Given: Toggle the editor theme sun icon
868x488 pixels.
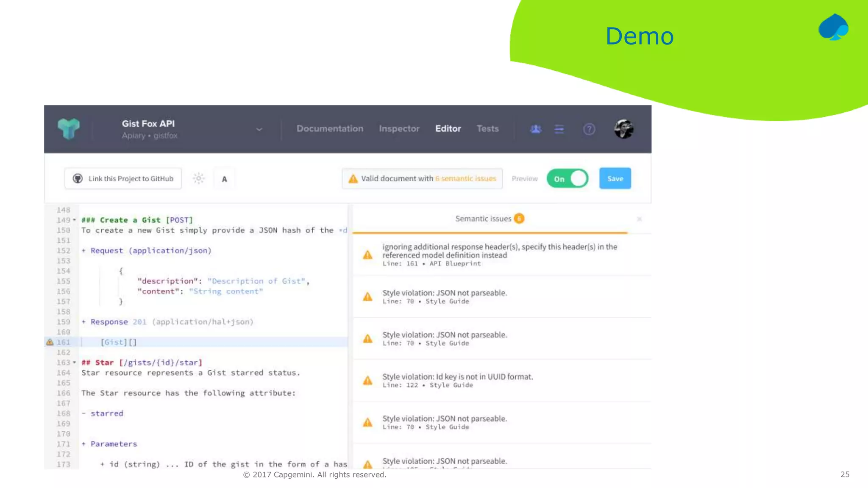Looking at the screenshot, I should click(x=199, y=178).
